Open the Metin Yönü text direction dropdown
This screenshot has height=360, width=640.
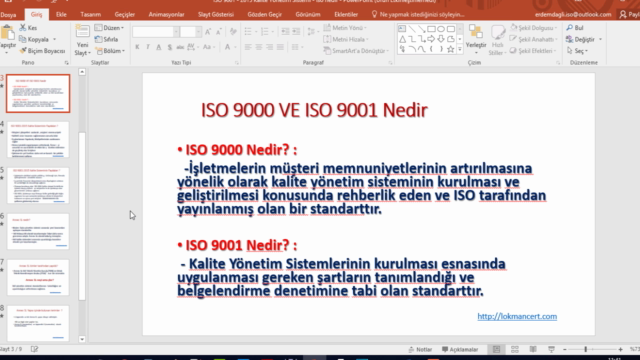[345, 28]
